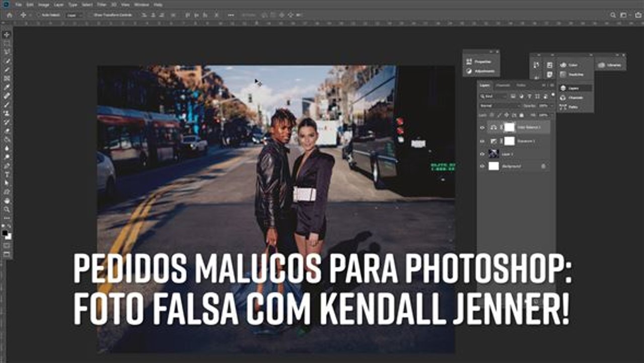
Task: Click the background color swatch
Action: [x=9, y=236]
